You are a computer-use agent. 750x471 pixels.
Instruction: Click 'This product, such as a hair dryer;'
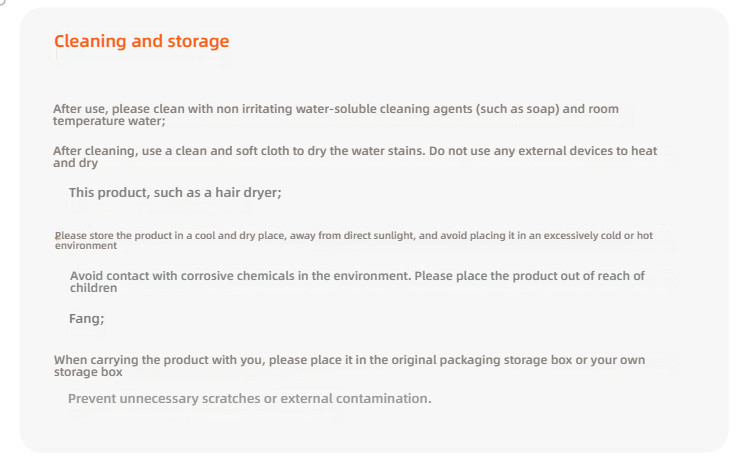coord(175,193)
